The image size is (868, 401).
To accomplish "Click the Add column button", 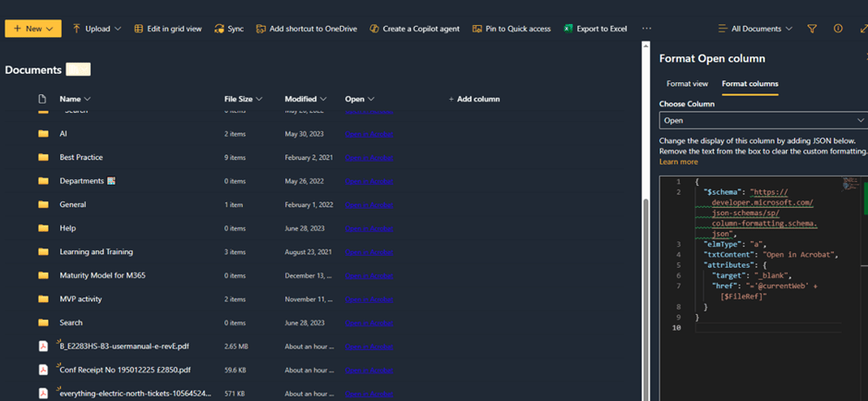I will coord(474,99).
